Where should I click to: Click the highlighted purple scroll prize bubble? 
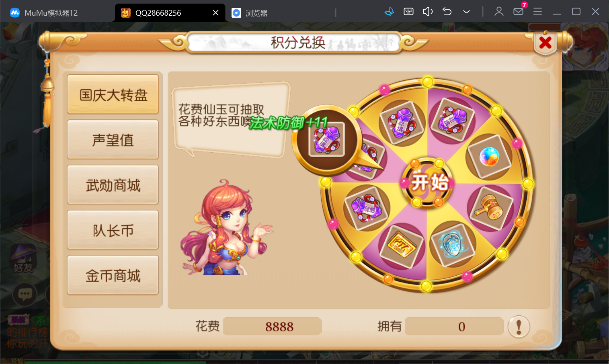(x=327, y=139)
